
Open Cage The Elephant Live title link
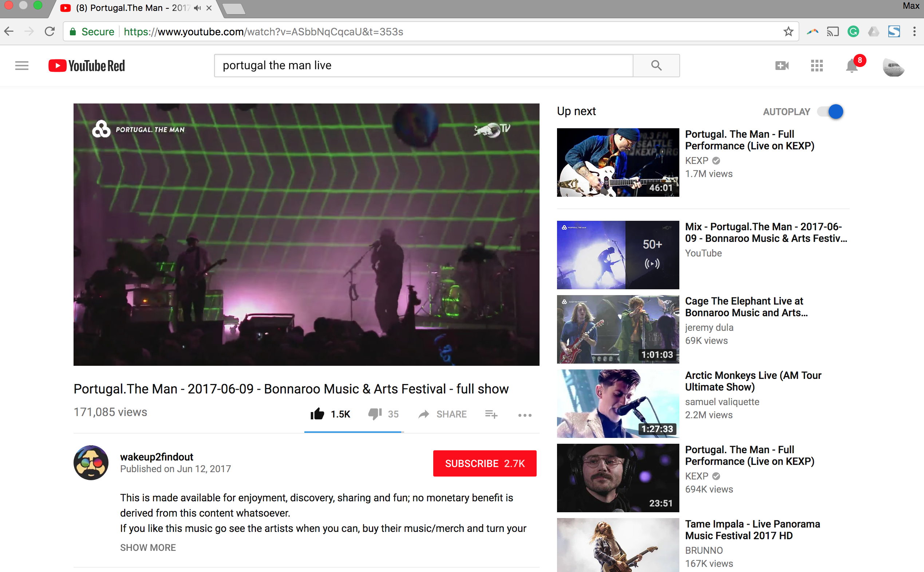click(746, 307)
